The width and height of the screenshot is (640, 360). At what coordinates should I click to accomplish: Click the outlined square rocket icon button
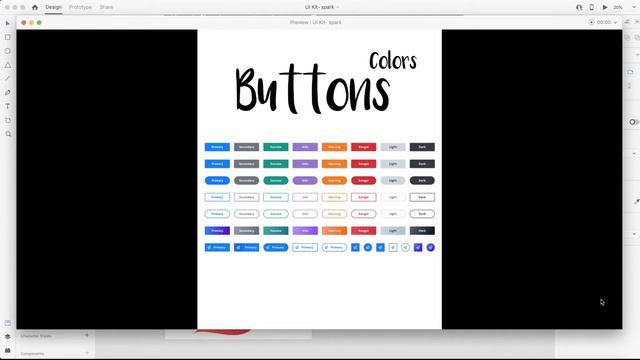pos(393,247)
